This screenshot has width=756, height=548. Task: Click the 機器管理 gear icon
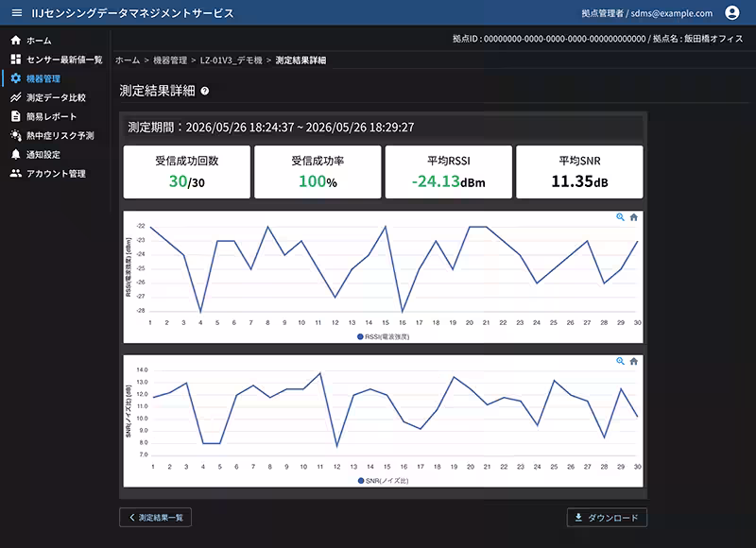[x=16, y=78]
